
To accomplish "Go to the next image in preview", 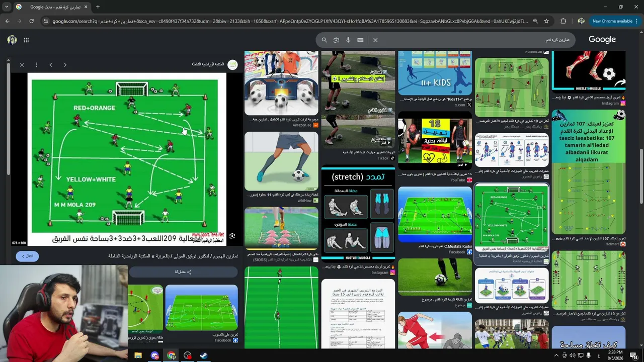I will point(65,65).
